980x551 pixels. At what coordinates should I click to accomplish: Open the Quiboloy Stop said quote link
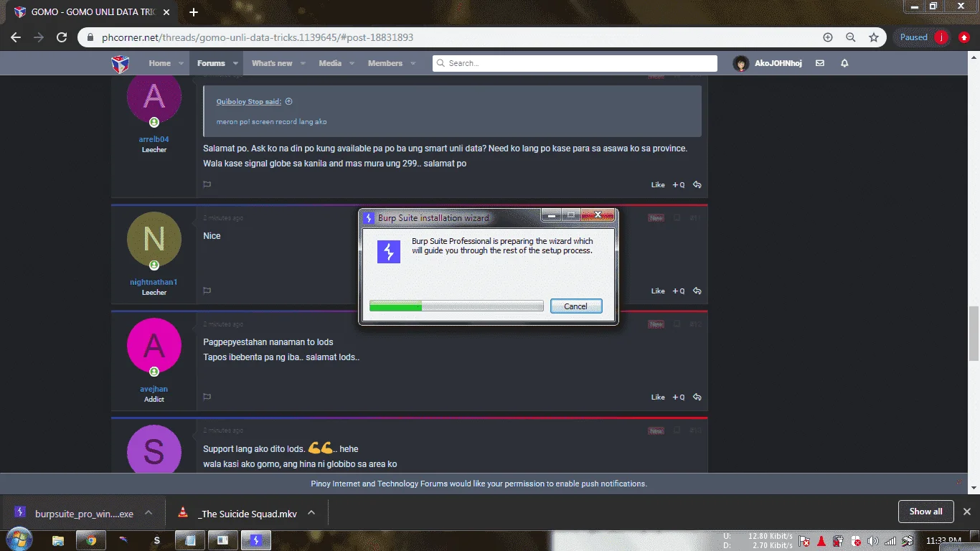[x=249, y=102]
